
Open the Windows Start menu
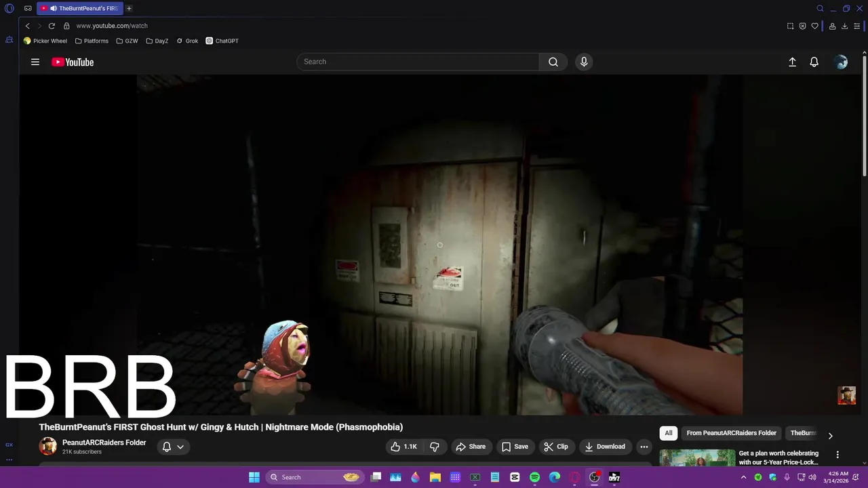[254, 477]
